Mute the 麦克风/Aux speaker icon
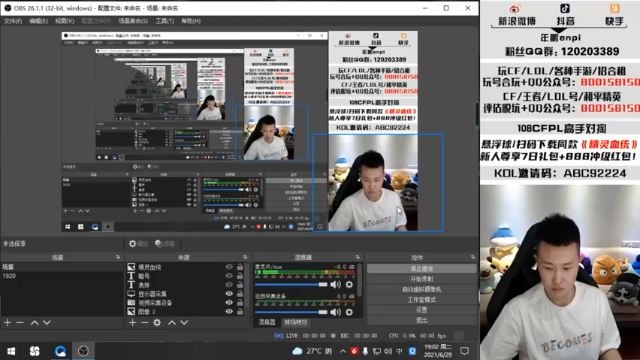Image resolution: width=640 pixels, height=360 pixels. click(336, 284)
